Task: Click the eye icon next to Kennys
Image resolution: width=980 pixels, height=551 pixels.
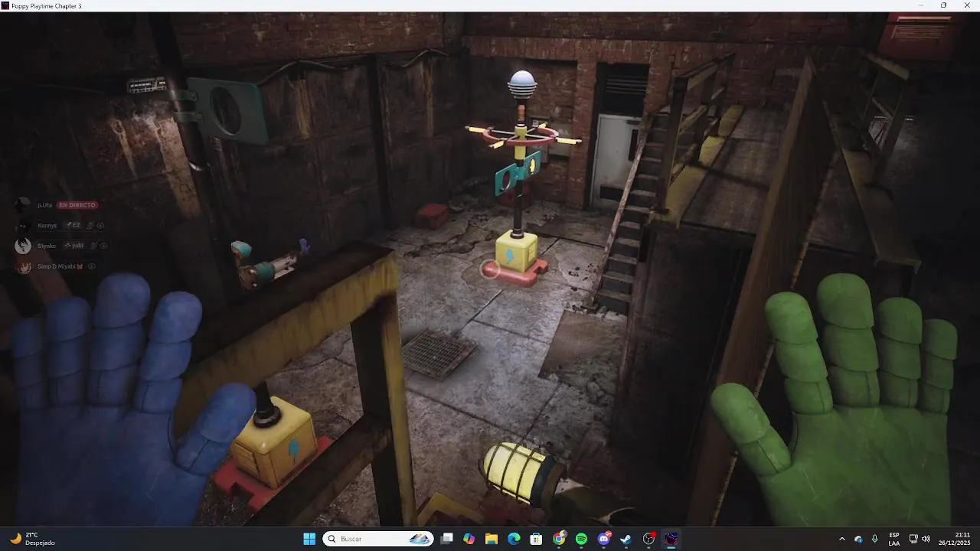Action: 100,226
